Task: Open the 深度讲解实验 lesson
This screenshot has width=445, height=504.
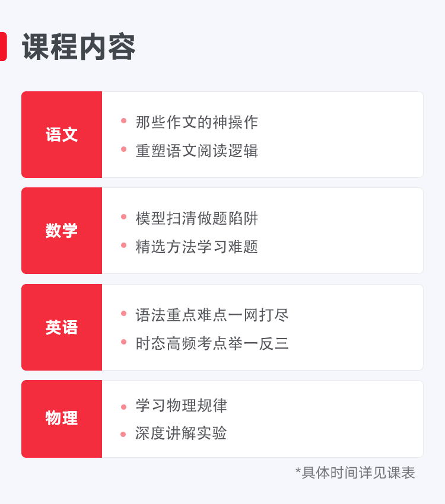Action: pyautogui.click(x=181, y=433)
